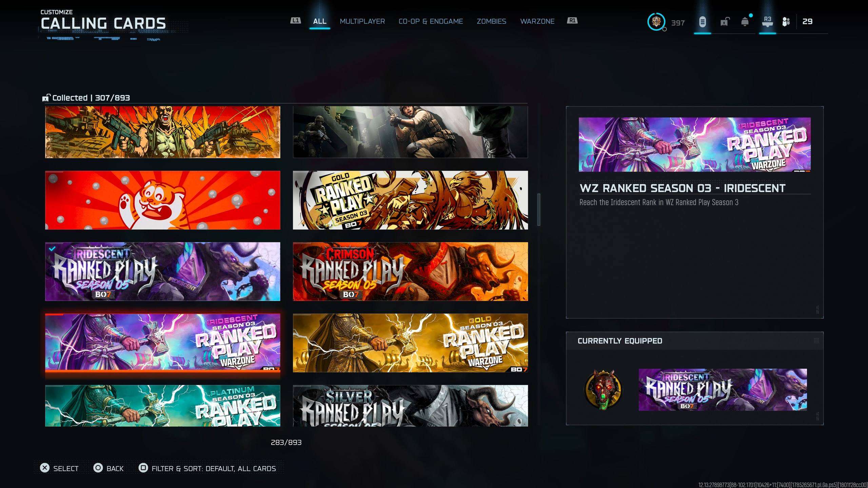Click the calling cards list scrollbar thumb
Viewport: 868px width, 488px height.
coord(539,209)
